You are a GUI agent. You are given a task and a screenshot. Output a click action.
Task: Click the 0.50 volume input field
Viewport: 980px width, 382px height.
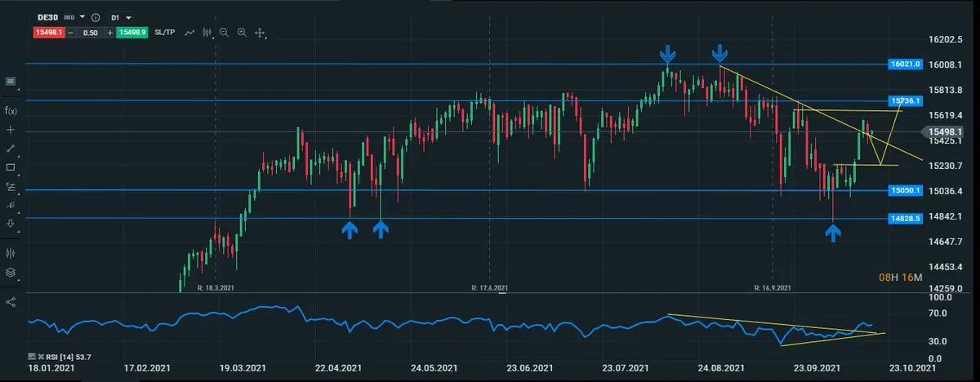91,33
